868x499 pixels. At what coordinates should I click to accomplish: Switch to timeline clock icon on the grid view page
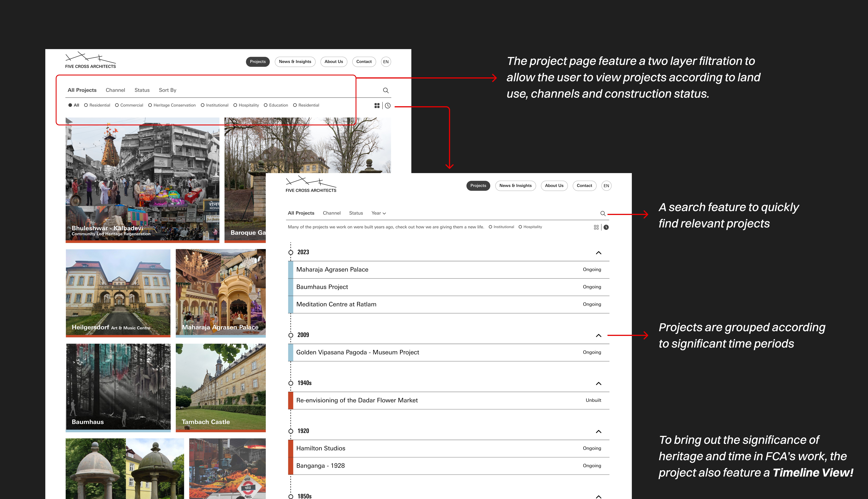click(388, 106)
